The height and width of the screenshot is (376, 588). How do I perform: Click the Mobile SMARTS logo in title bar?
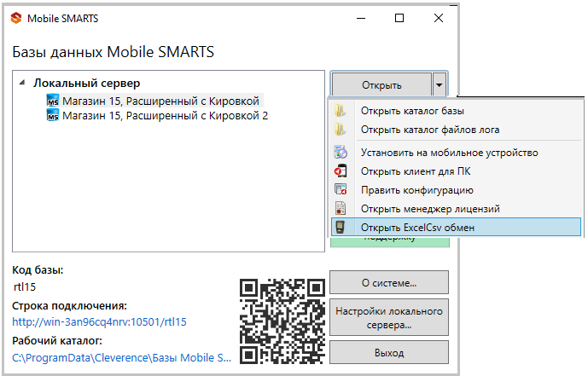click(16, 18)
